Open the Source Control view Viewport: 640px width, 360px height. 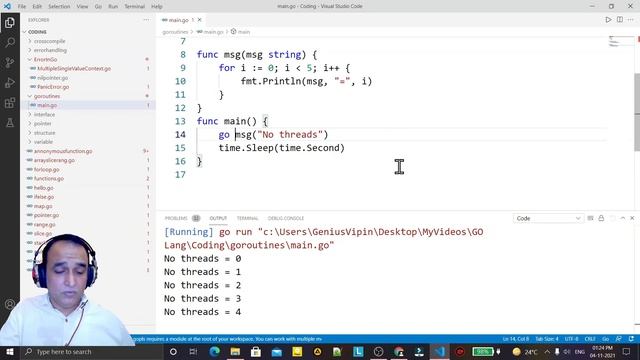(10, 62)
